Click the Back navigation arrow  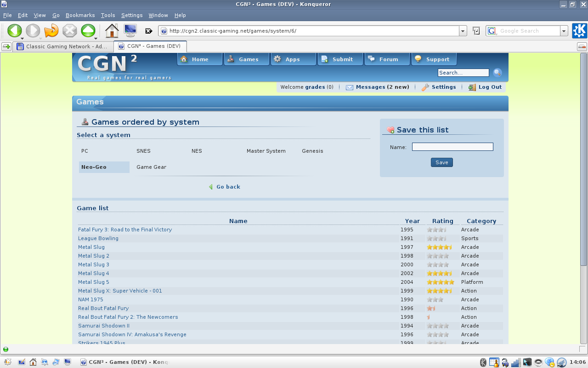14,31
